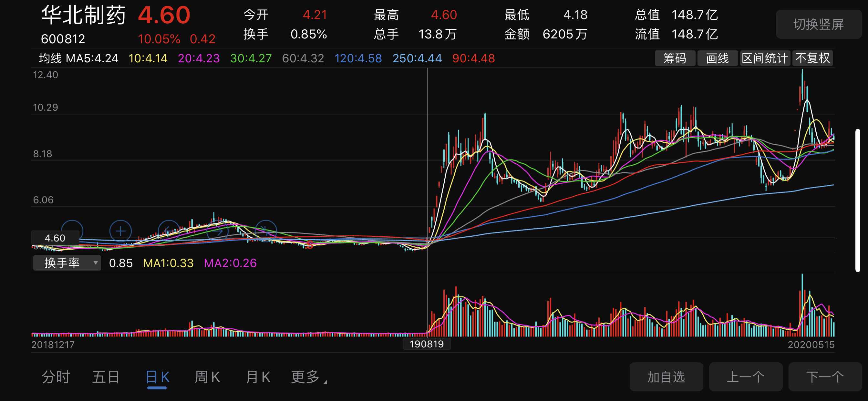
Task: Tap the 6.06 price axis label
Action: tap(43, 200)
